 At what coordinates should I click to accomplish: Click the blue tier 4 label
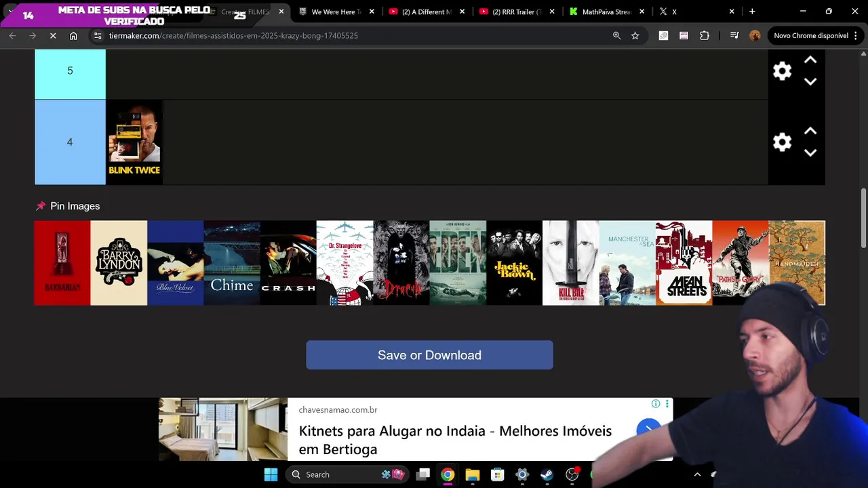tap(70, 142)
